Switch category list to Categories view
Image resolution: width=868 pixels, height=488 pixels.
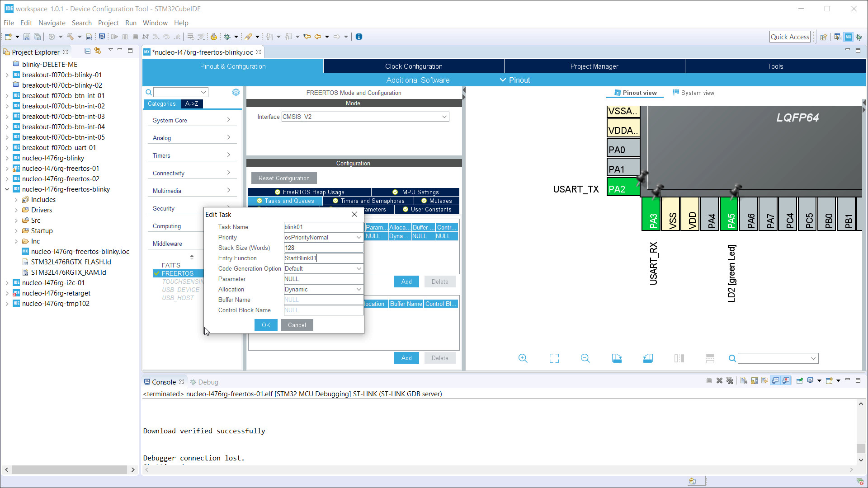click(161, 103)
